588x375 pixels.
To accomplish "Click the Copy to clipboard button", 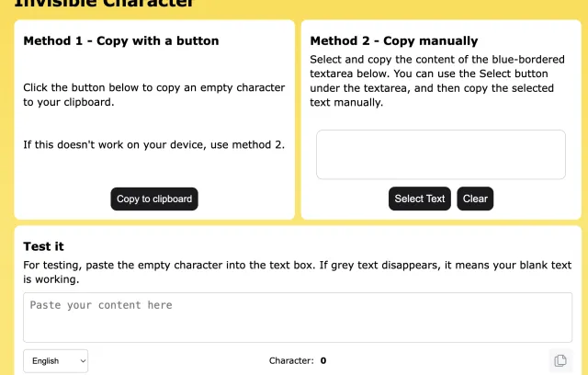I will [154, 199].
